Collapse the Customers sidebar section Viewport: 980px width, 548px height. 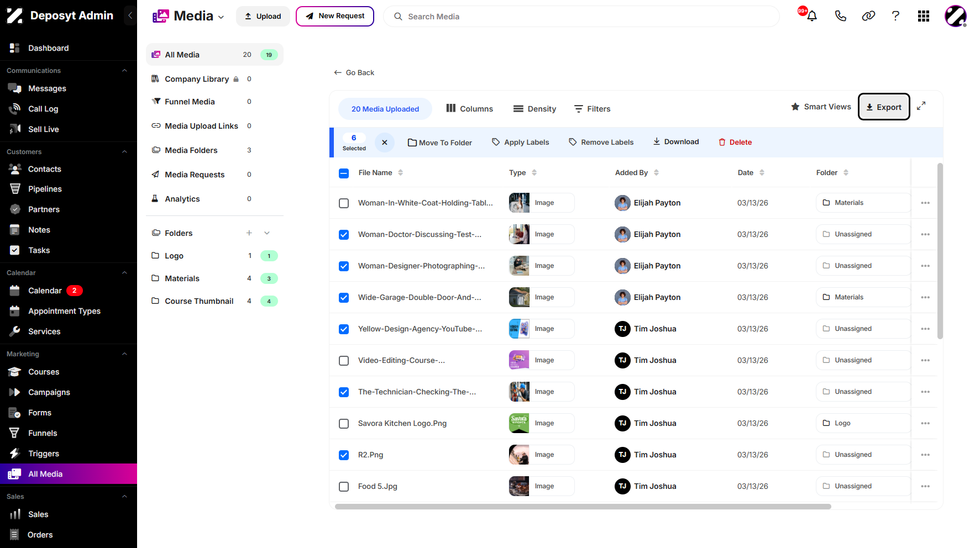pos(124,152)
